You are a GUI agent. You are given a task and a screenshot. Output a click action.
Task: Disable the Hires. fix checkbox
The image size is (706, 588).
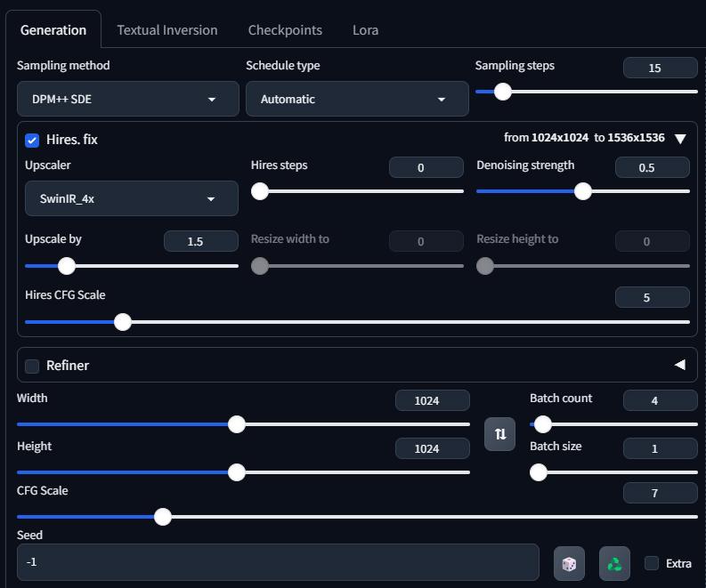[x=32, y=140]
